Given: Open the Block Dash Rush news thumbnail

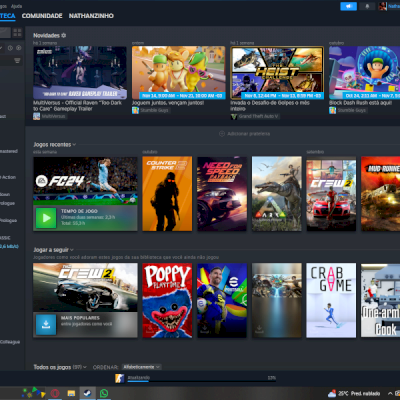Looking at the screenshot, I should [364, 73].
